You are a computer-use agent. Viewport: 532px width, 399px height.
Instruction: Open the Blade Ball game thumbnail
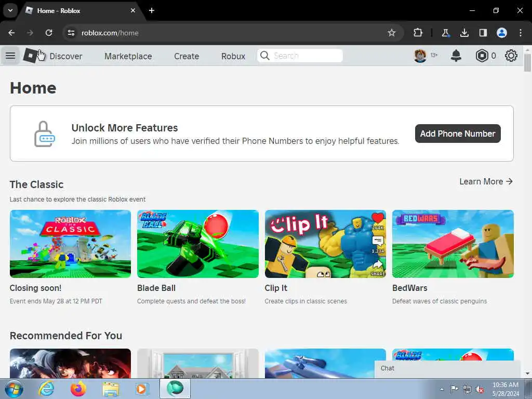click(x=198, y=244)
